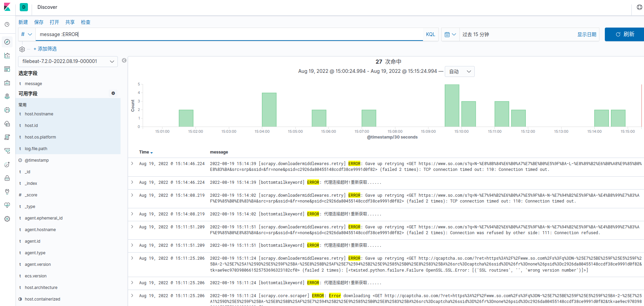Click the 共享 menu item
Screen dimensions: 644x306
[70, 22]
